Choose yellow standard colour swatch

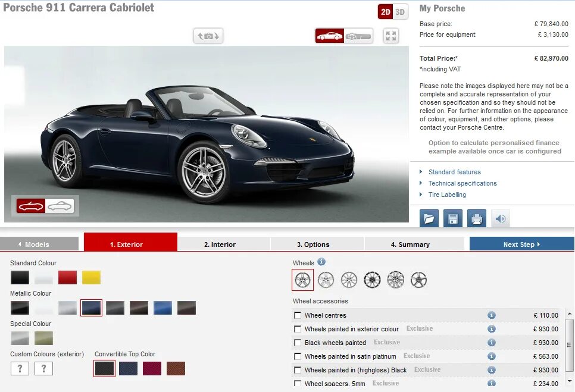tap(91, 277)
